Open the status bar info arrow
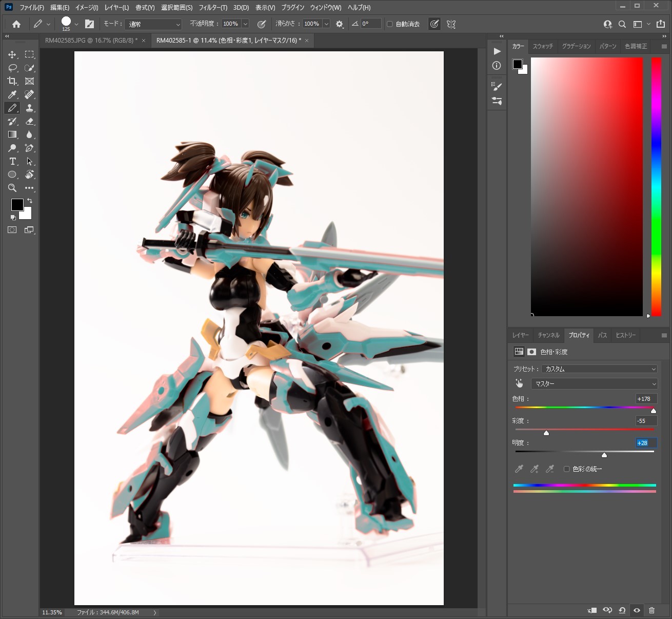672x619 pixels. tap(155, 612)
